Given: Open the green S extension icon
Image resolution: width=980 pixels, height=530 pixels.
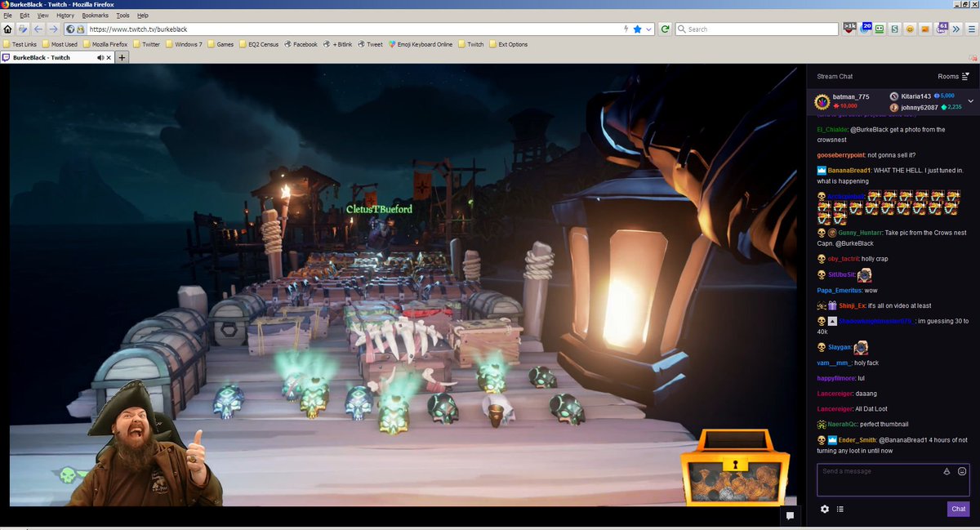Looking at the screenshot, I should [x=894, y=29].
